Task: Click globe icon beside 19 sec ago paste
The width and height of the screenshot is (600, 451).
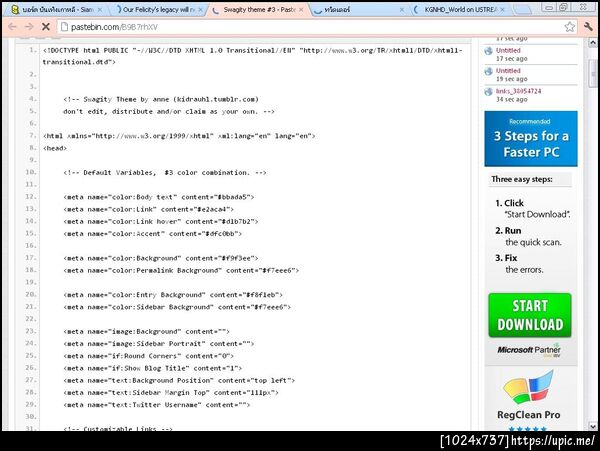Action: [489, 71]
